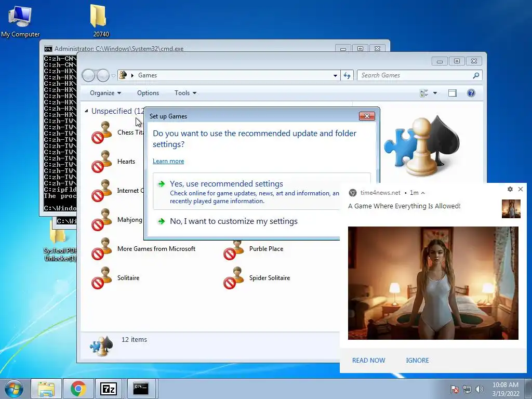Click the search magnifier icon
This screenshot has height=399, width=532.
[x=476, y=75]
